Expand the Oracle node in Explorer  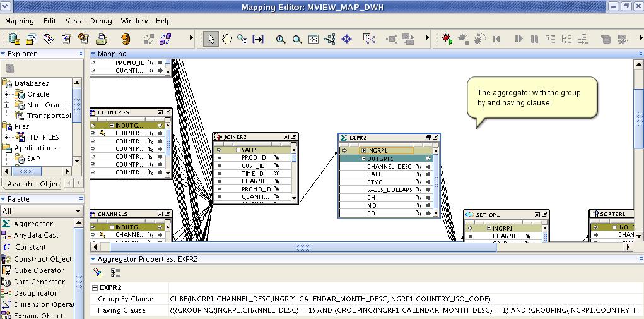coord(6,95)
